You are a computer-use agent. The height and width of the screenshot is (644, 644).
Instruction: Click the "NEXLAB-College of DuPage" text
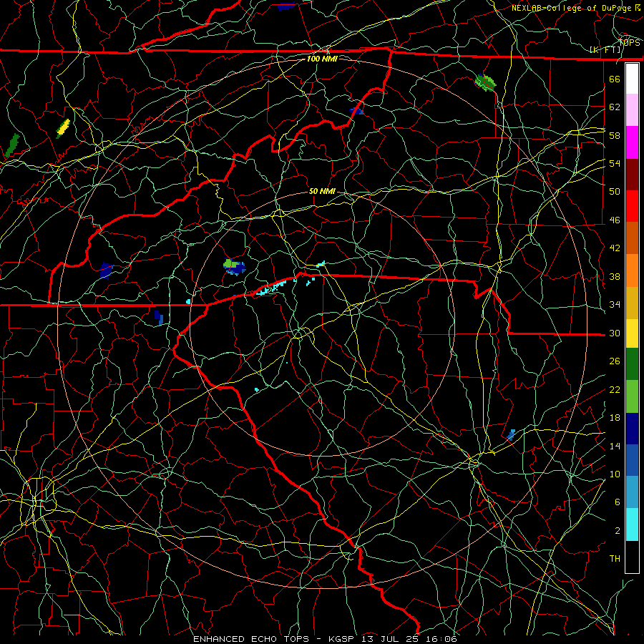(571, 8)
